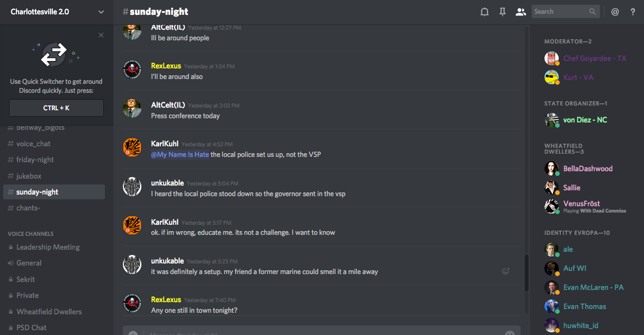Open recent mentions @ icon
The width and height of the screenshot is (644, 335).
[x=615, y=12]
